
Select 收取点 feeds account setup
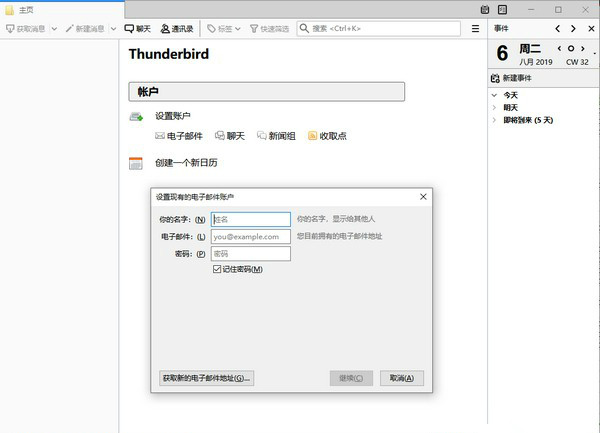click(327, 136)
